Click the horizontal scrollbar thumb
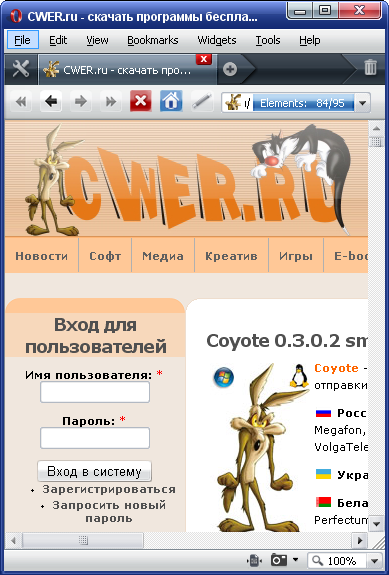389x575 pixels. [x=83, y=541]
